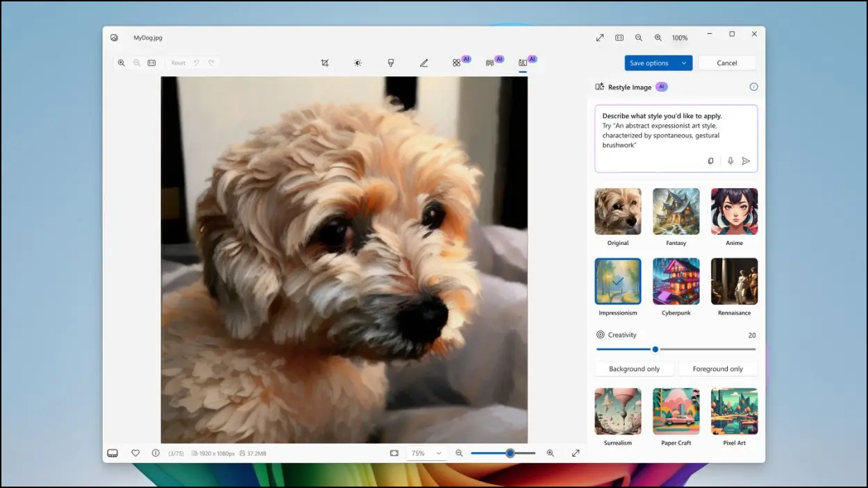The height and width of the screenshot is (488, 868).
Task: Select the Original style thumbnail
Action: click(x=618, y=212)
